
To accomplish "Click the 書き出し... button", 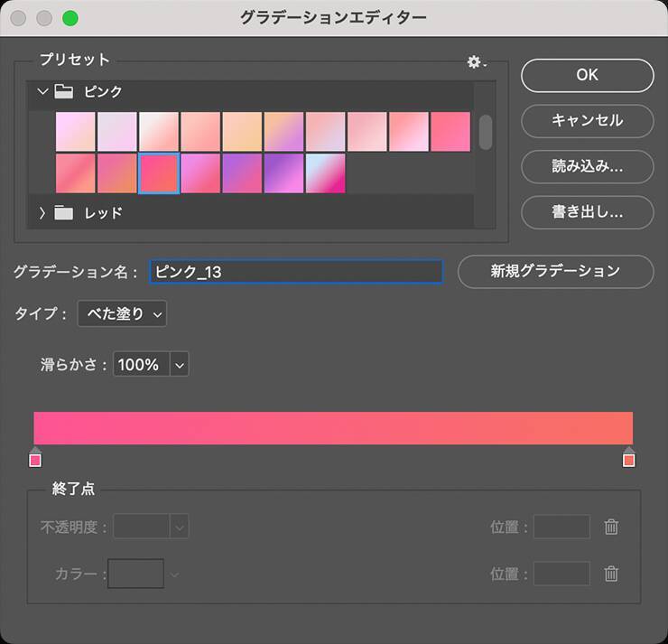I will coord(587,212).
